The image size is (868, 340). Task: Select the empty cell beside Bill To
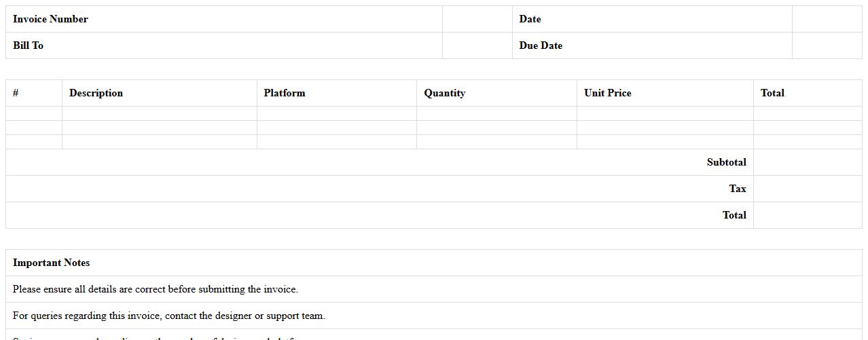click(x=477, y=45)
